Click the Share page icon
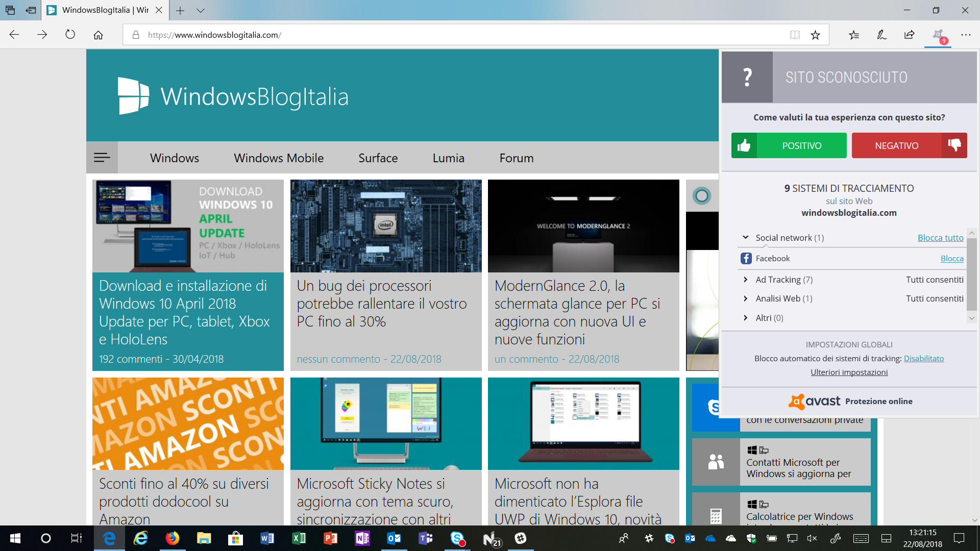The image size is (980, 551). (x=910, y=35)
